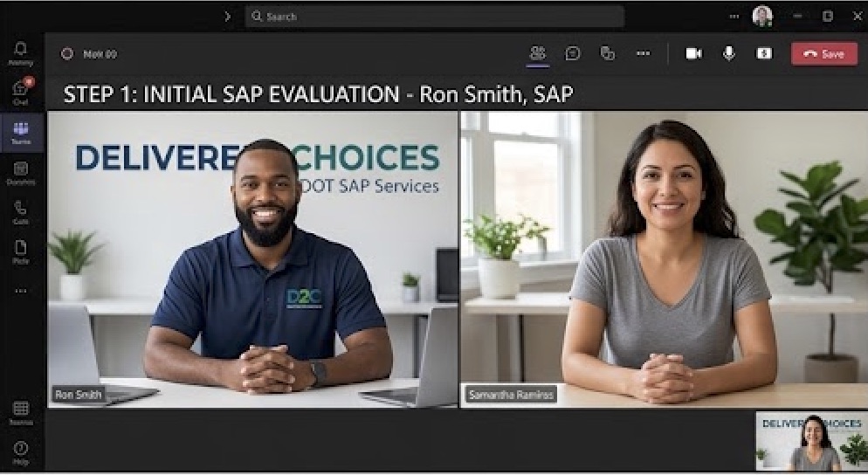Open the Calendar icon in sidebar
Viewport: 868px width, 475px height.
coord(20,173)
